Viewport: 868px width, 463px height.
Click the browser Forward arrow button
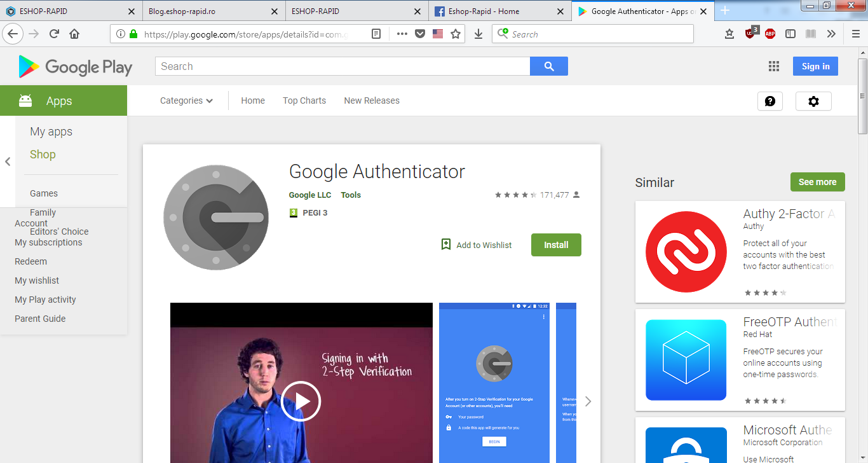[x=34, y=34]
